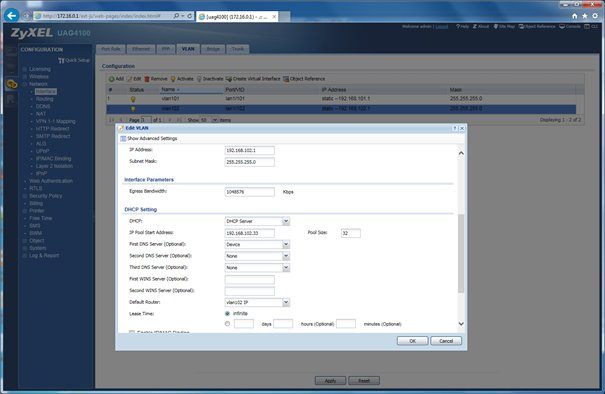This screenshot has width=605, height=394.
Task: Go back with browser back arrow
Action: [x=12, y=15]
